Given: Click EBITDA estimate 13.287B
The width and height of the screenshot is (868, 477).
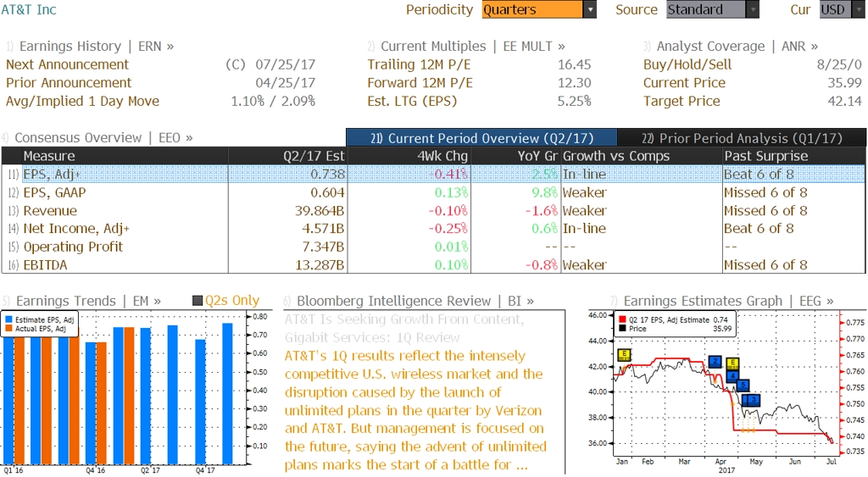Looking at the screenshot, I should pos(320,264).
